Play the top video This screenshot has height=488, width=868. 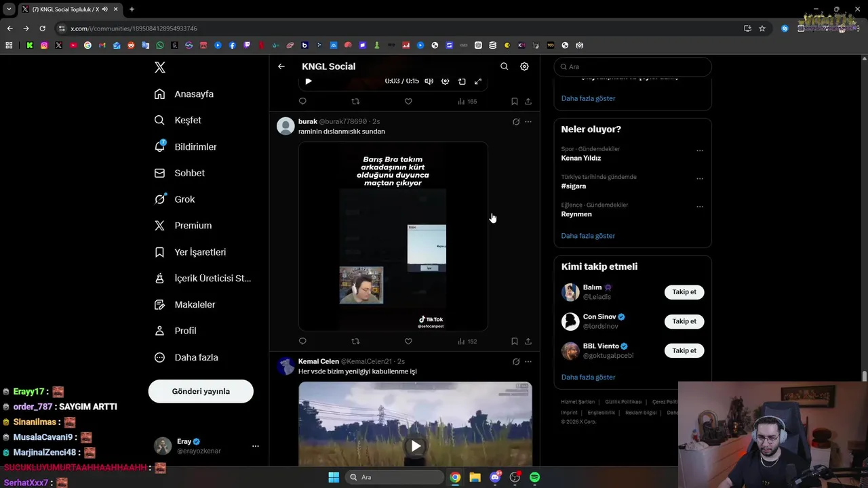pos(309,81)
